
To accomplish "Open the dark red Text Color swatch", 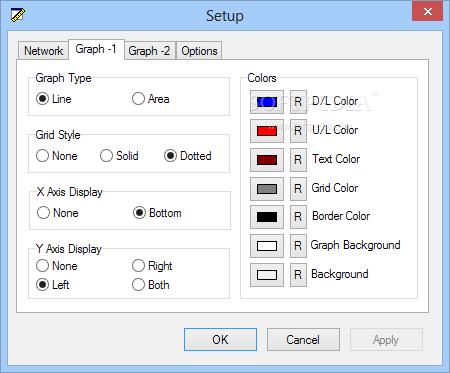I will click(267, 160).
